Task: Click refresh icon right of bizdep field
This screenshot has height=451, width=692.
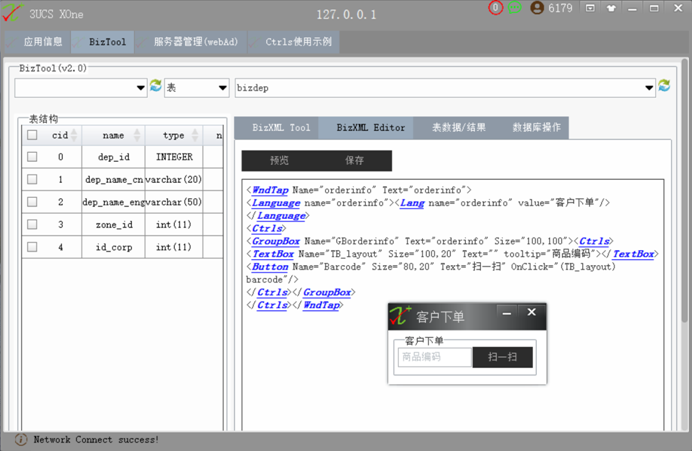Action: tap(664, 86)
